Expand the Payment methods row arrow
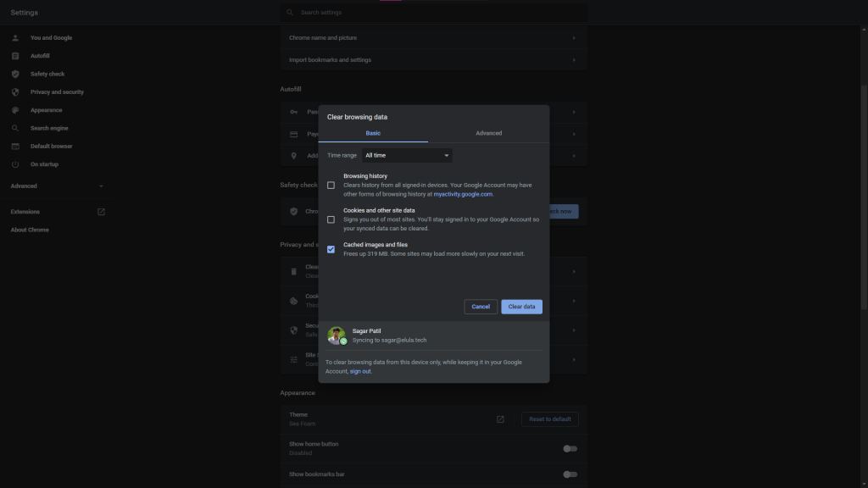The height and width of the screenshot is (488, 868). tap(574, 134)
